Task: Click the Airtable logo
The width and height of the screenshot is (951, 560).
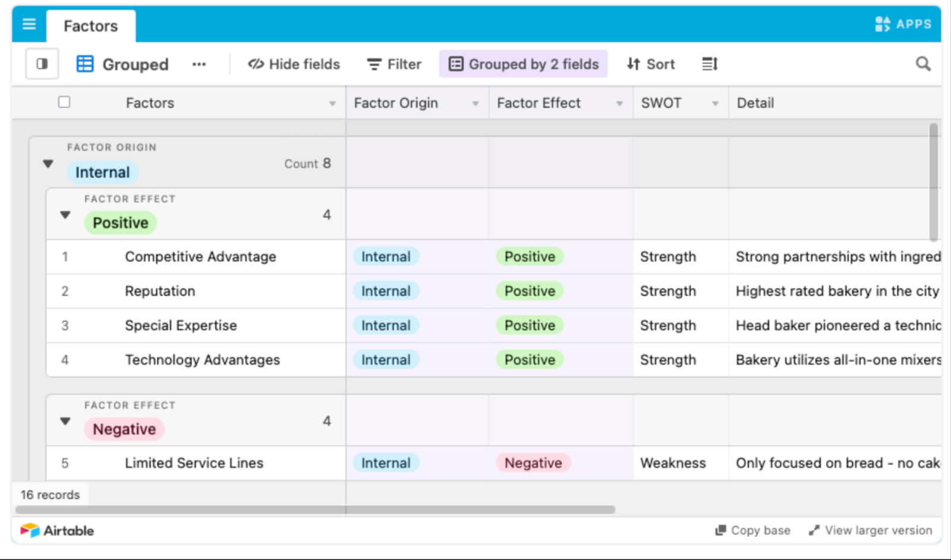Action: click(57, 530)
